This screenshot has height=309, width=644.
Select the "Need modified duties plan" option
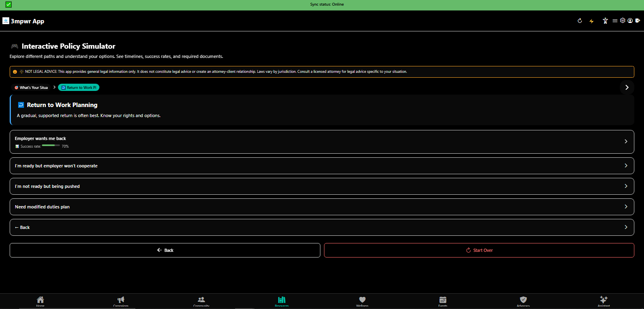[322, 207]
